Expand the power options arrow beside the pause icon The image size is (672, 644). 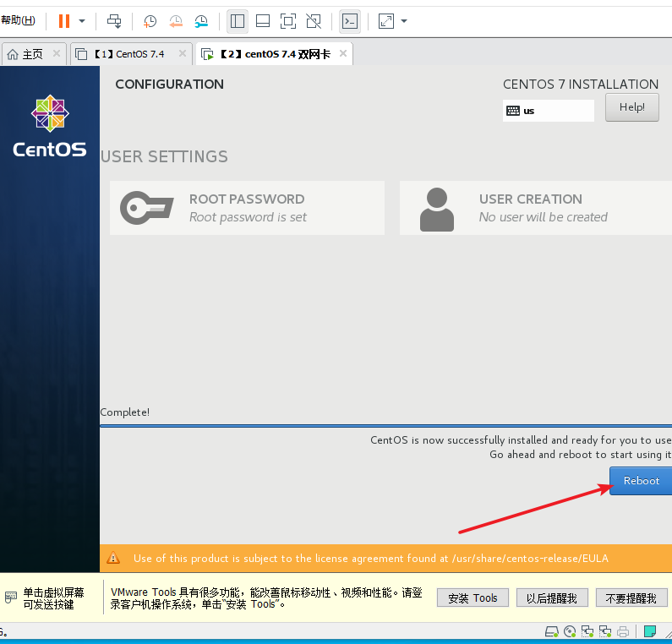[x=82, y=21]
